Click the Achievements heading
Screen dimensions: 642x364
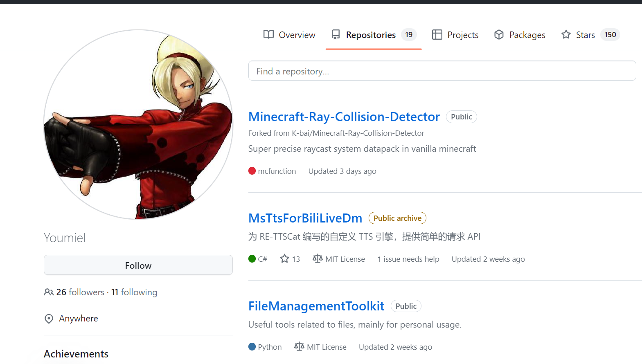(x=76, y=354)
